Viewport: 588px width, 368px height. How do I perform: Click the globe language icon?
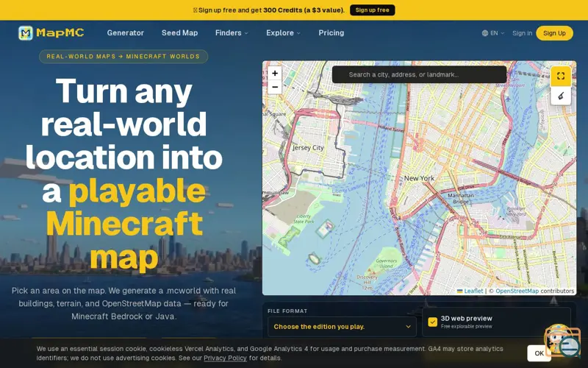(485, 33)
